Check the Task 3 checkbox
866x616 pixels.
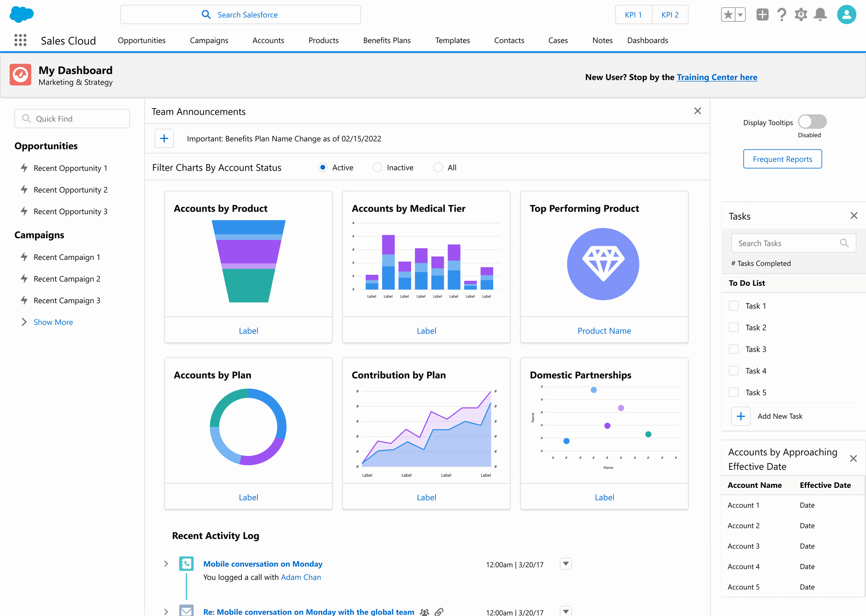734,349
